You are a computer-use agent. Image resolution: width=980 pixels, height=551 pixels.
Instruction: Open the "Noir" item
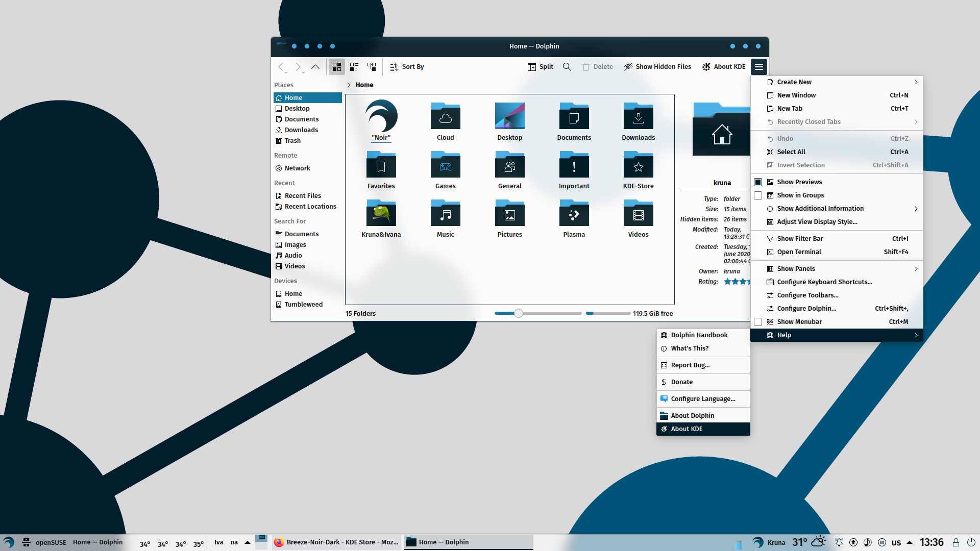click(381, 121)
